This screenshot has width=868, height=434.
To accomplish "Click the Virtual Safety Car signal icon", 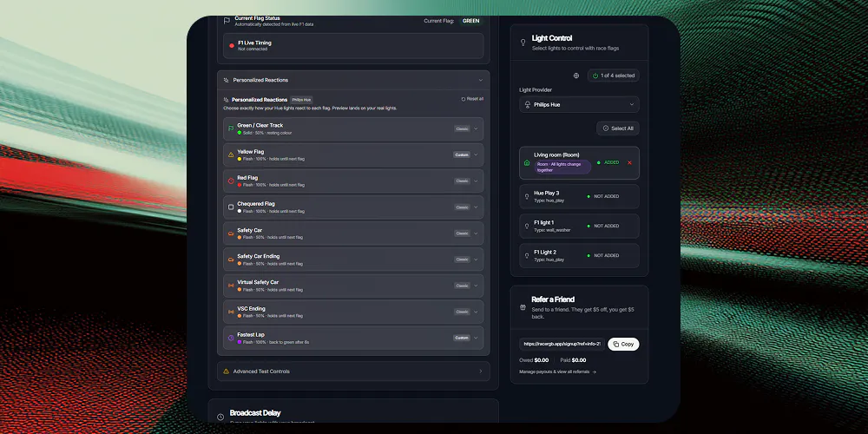I will click(231, 286).
